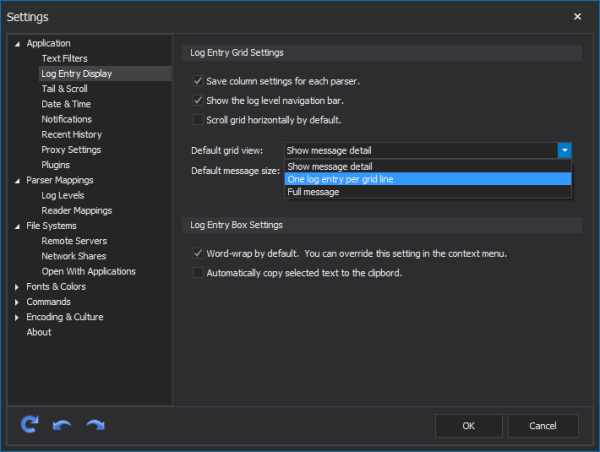
Task: Uncheck Show the log level navigation bar
Action: pyautogui.click(x=198, y=100)
